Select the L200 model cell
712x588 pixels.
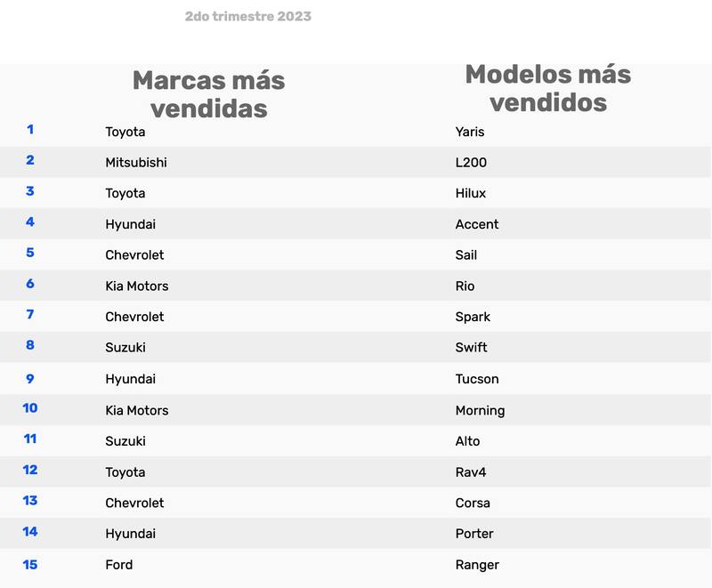(471, 163)
